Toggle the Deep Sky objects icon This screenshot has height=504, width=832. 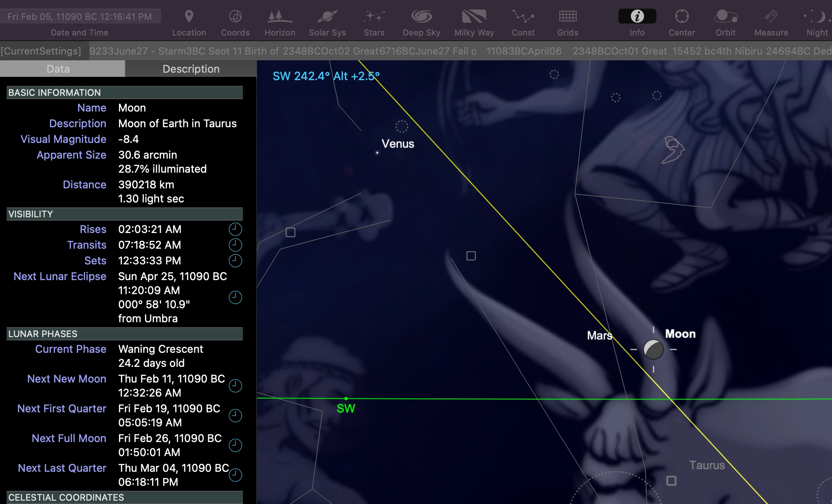coord(421,17)
